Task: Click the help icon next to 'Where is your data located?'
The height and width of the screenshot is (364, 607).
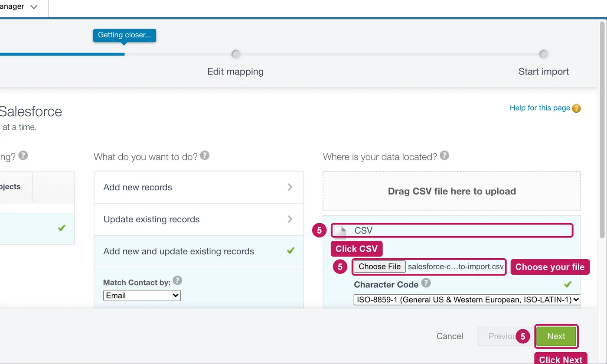Action: [444, 155]
